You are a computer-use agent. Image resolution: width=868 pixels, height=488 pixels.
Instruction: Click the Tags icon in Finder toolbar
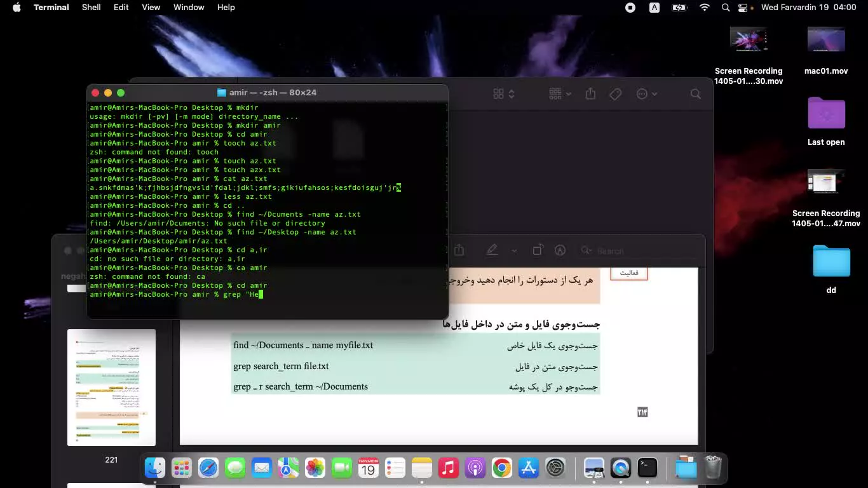pos(615,94)
